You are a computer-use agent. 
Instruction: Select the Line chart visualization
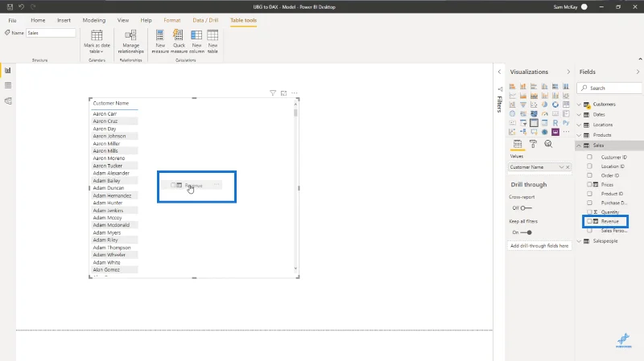click(512, 96)
